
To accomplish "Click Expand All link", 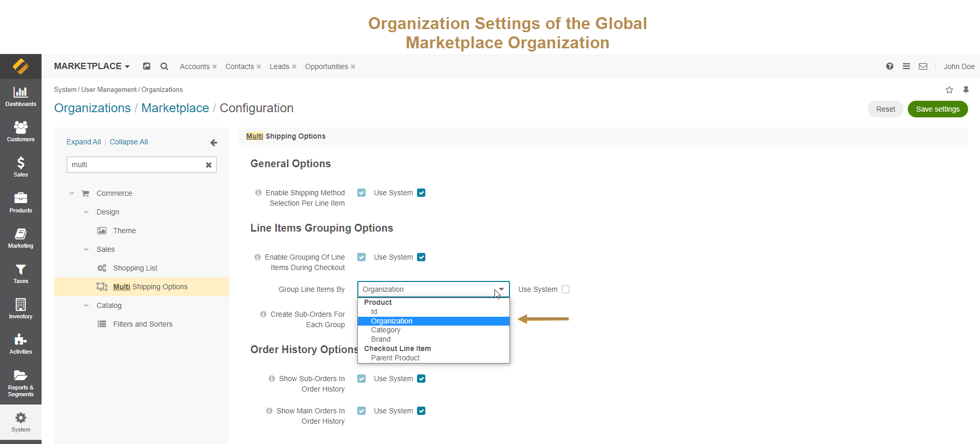I will coord(84,142).
